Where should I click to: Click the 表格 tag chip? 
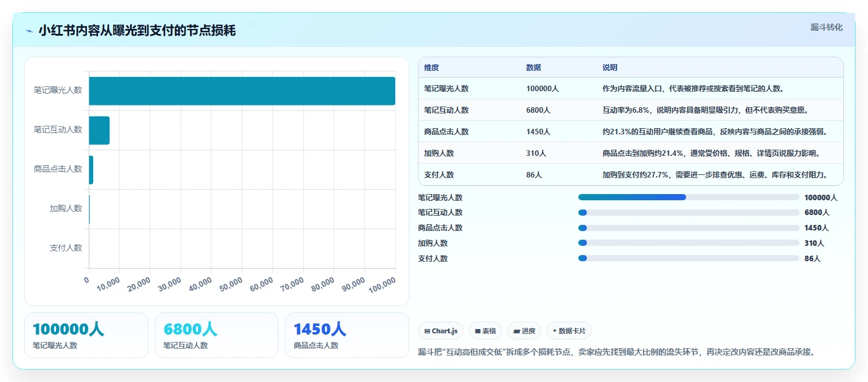point(485,331)
